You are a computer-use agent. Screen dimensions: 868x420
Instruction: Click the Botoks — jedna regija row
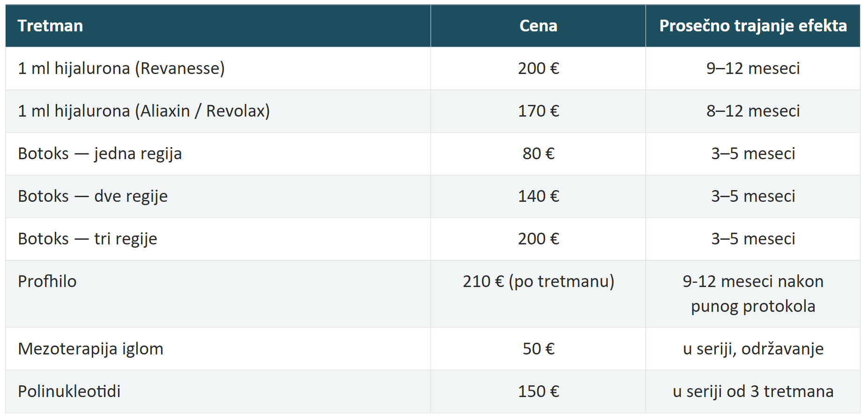point(433,154)
